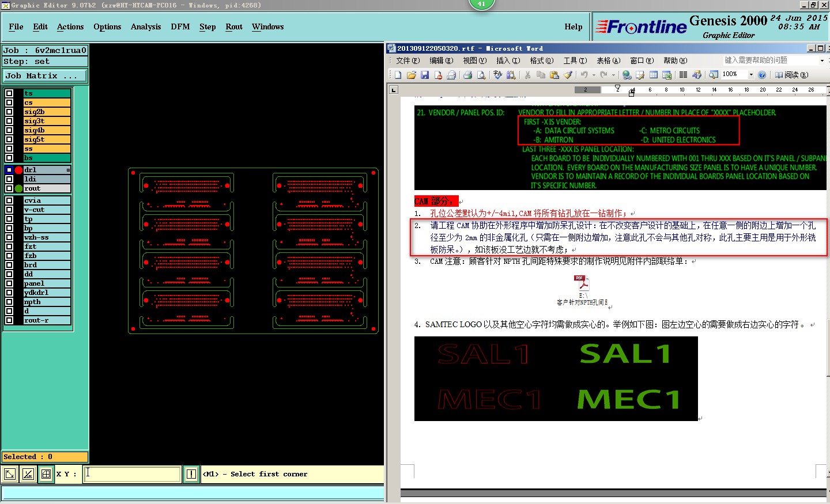Click the Redo arrow icon in Word

pos(604,75)
